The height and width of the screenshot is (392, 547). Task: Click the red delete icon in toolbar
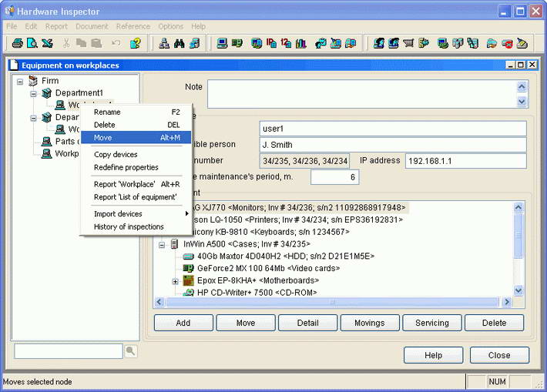click(507, 43)
